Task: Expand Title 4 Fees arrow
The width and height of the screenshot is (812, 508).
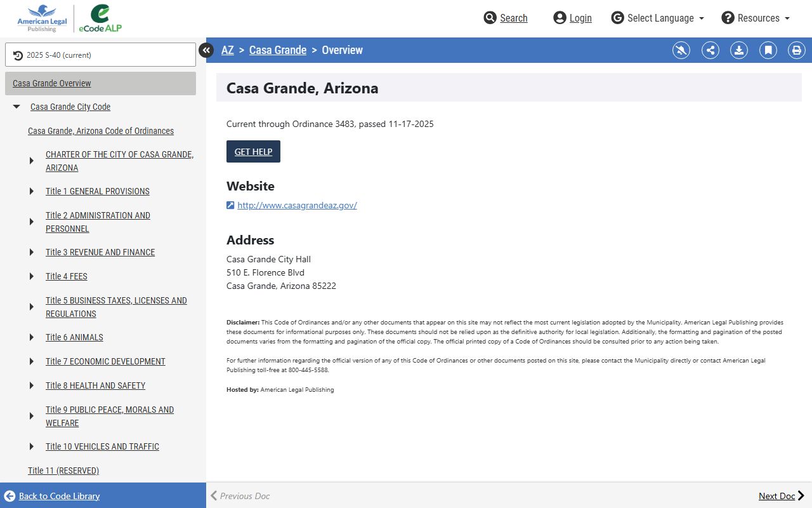Action: click(32, 276)
